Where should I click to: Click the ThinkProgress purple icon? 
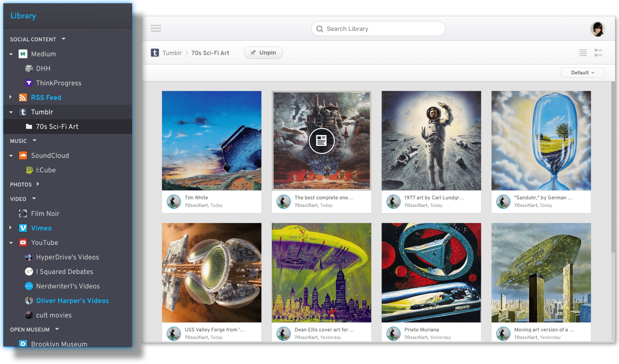point(29,83)
